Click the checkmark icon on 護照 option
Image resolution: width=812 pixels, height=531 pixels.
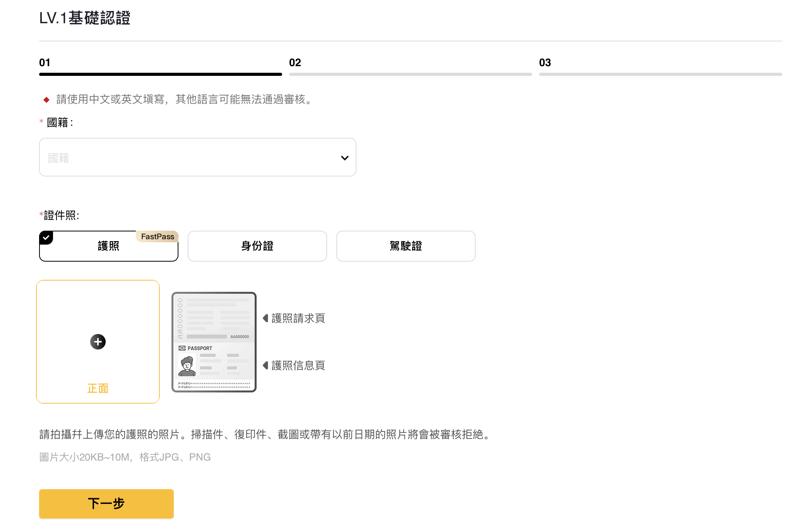(x=46, y=237)
